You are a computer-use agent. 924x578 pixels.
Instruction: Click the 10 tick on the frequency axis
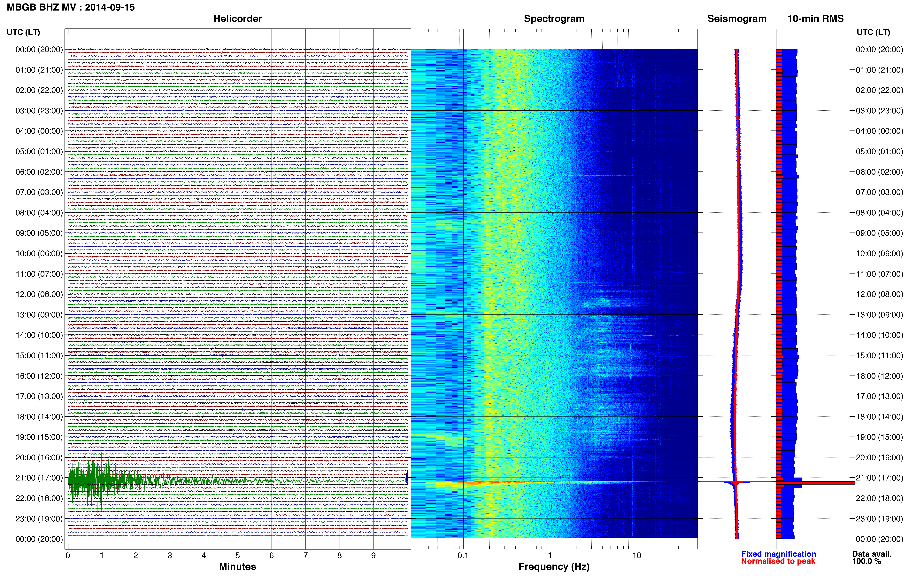(x=637, y=555)
